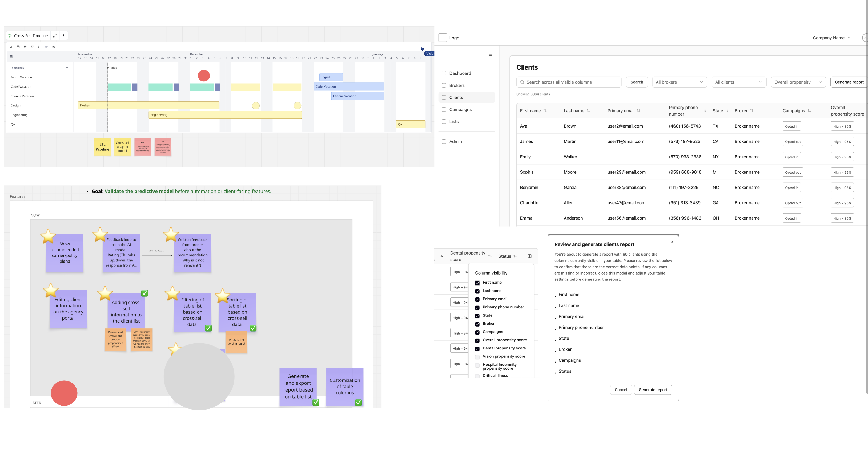Add a record with the plus icon
This screenshot has height=469, width=868.
click(x=67, y=68)
